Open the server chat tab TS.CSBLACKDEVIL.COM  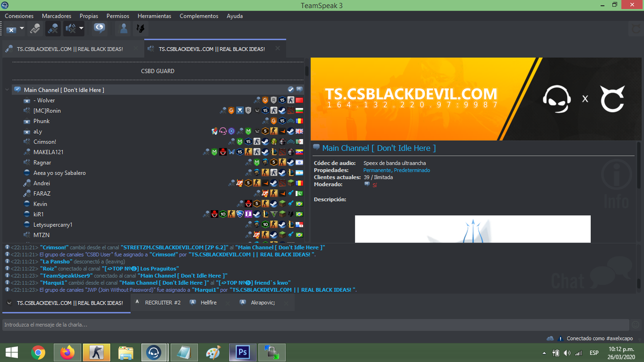pyautogui.click(x=66, y=303)
